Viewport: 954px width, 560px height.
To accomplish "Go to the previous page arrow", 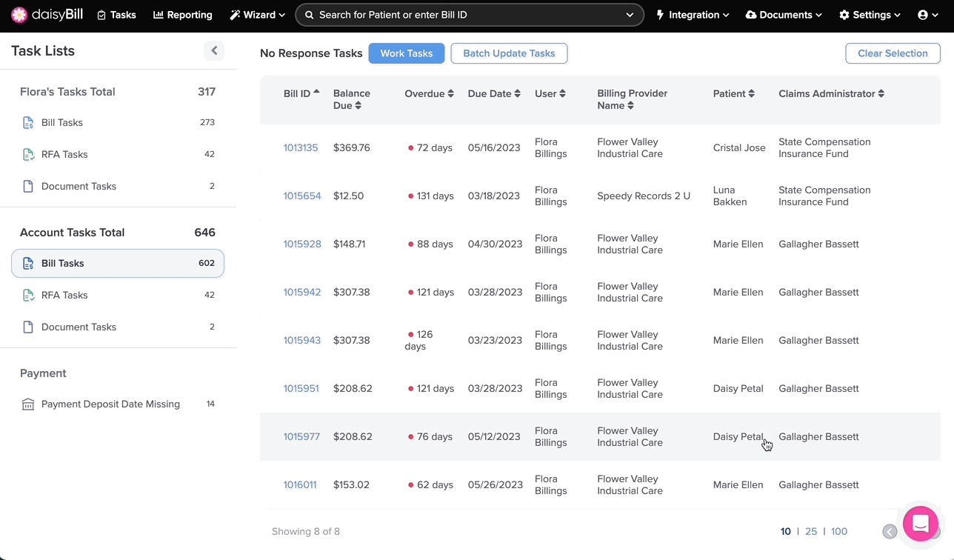I will (x=890, y=532).
